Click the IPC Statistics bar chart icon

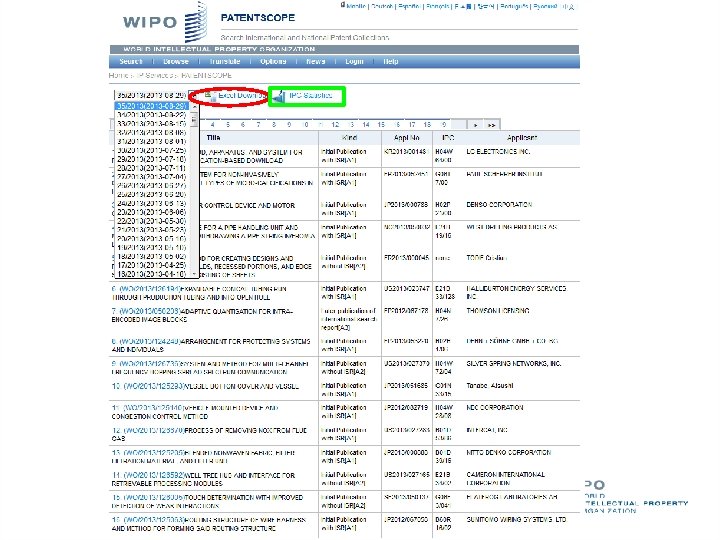coord(279,96)
